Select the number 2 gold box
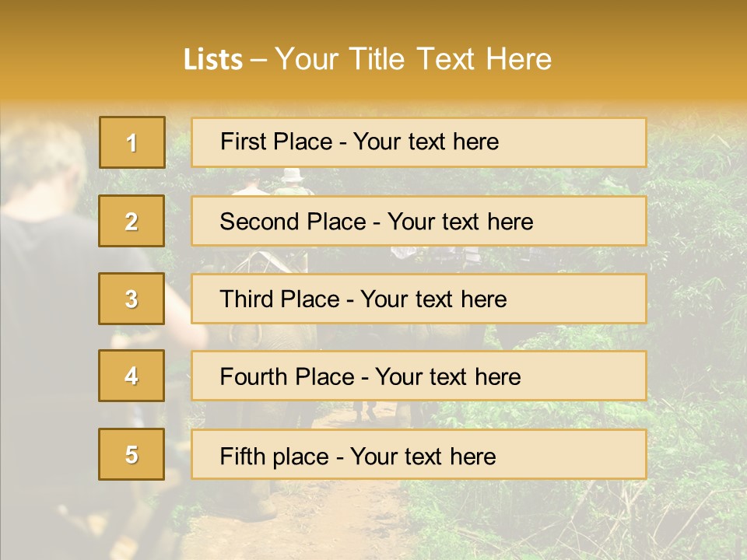Viewport: 747px width, 560px height. [132, 221]
